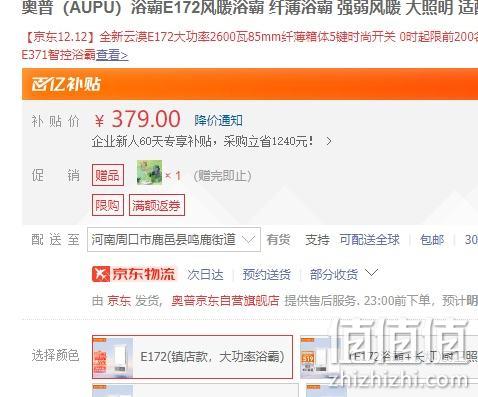Click the 亿补贴 banner logo

tap(66, 84)
